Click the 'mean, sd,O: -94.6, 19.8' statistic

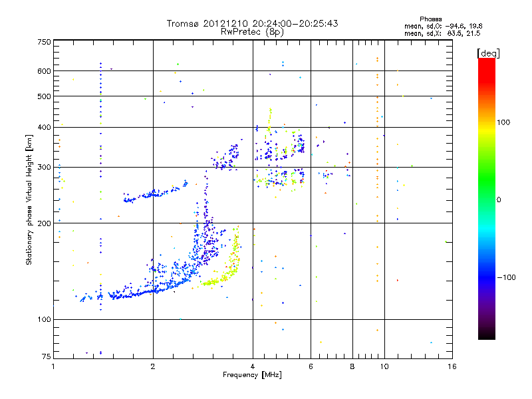tap(443, 26)
